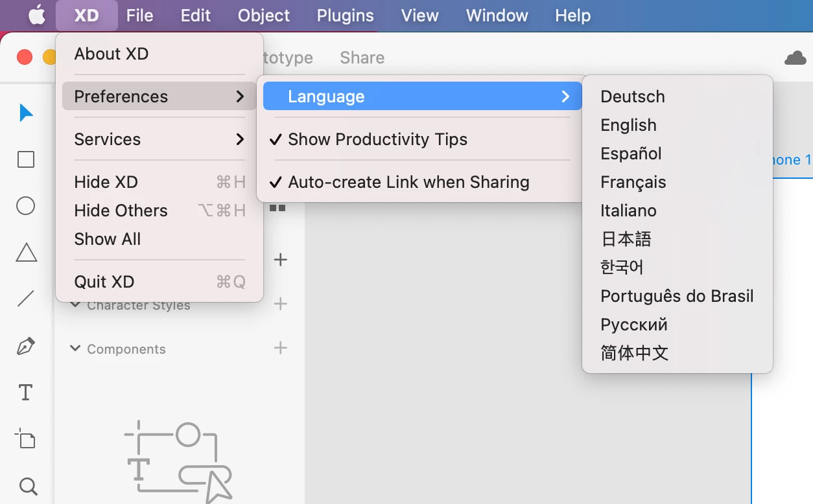Select Français language
Image resolution: width=813 pixels, height=504 pixels.
(677, 182)
